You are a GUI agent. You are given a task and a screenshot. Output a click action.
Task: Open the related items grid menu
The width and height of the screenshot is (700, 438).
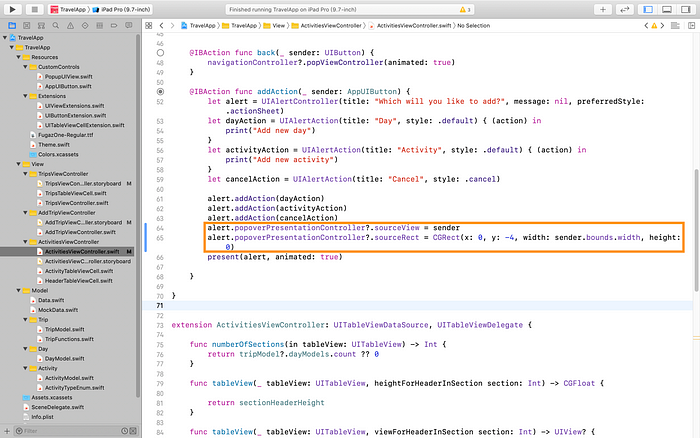[x=149, y=25]
